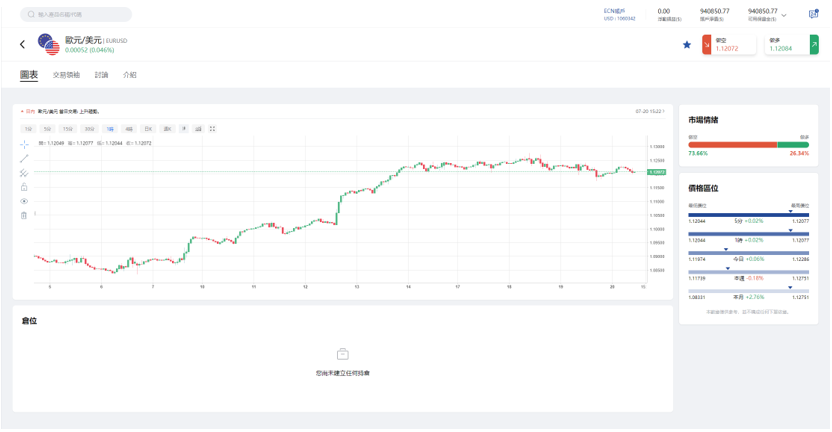Viewport: 832px width, 432px height.
Task: Toggle drawing visibility with the eye icon
Action: (24, 201)
